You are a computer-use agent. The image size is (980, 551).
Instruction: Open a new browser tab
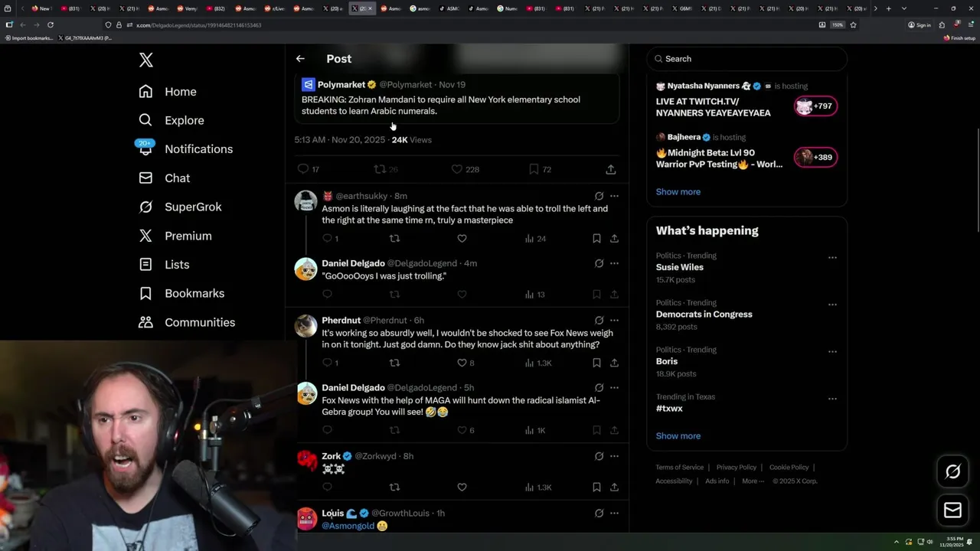888,8
